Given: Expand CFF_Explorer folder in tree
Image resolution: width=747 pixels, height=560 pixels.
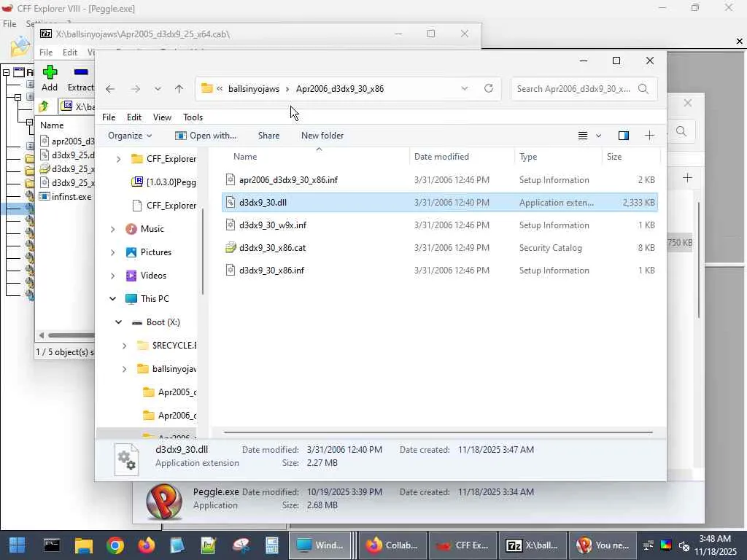Looking at the screenshot, I should [118, 159].
